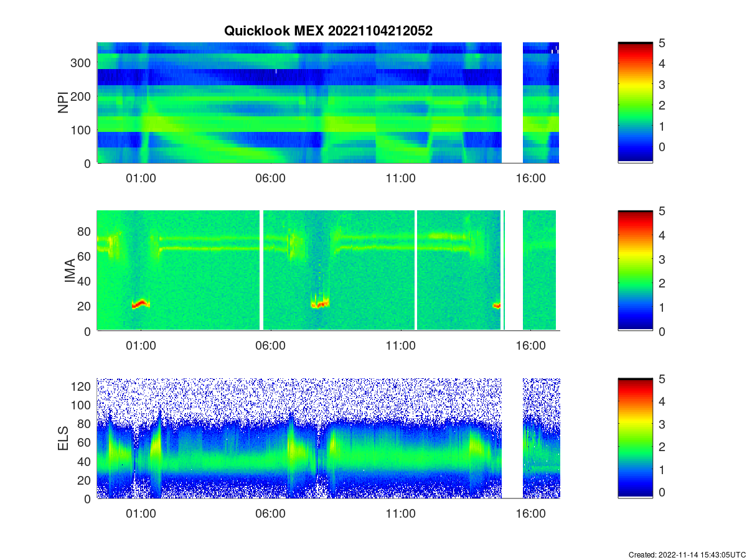Click the 16:00 tick under the ELS plot
The image size is (747, 560).
pyautogui.click(x=530, y=514)
